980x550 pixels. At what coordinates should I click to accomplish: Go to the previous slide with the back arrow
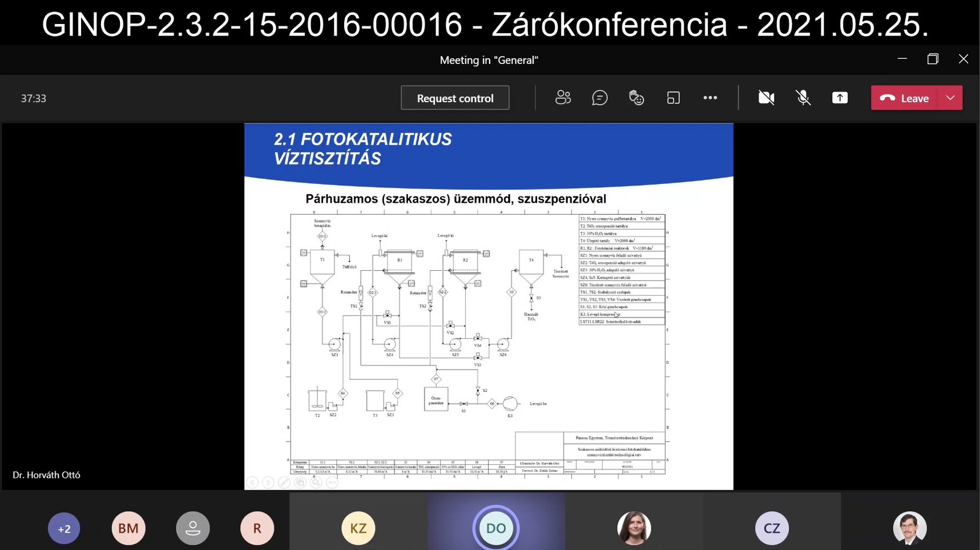point(252,483)
